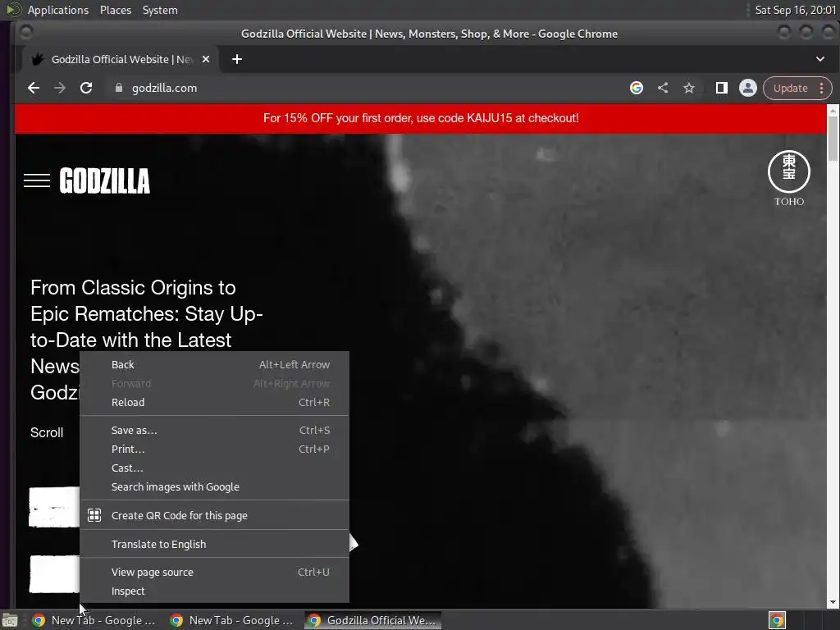Open the System menu
Viewport: 840px width, 630px height.
point(160,10)
